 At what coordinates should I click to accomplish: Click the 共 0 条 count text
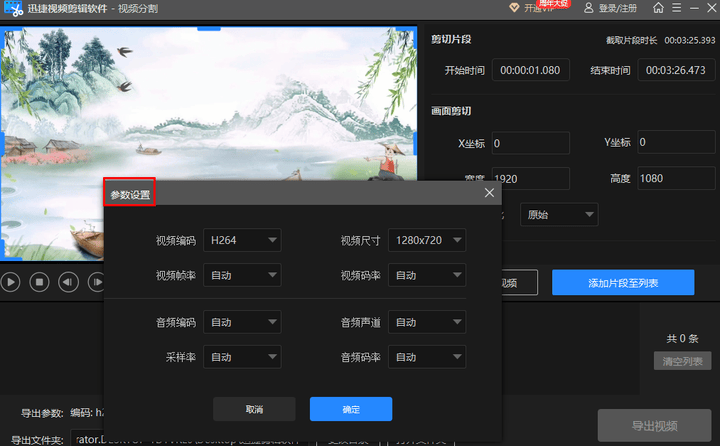[682, 339]
